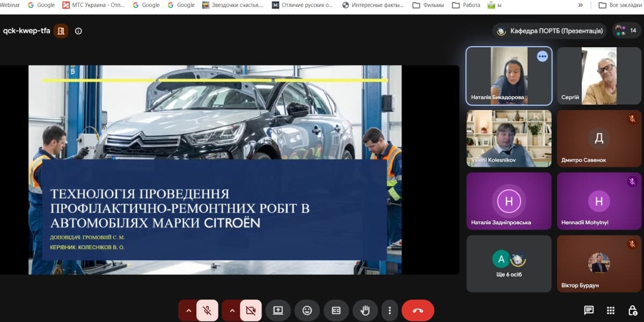This screenshot has height=322, width=644.
Task: Open the МТС Украина bookmark
Action: pyautogui.click(x=93, y=5)
